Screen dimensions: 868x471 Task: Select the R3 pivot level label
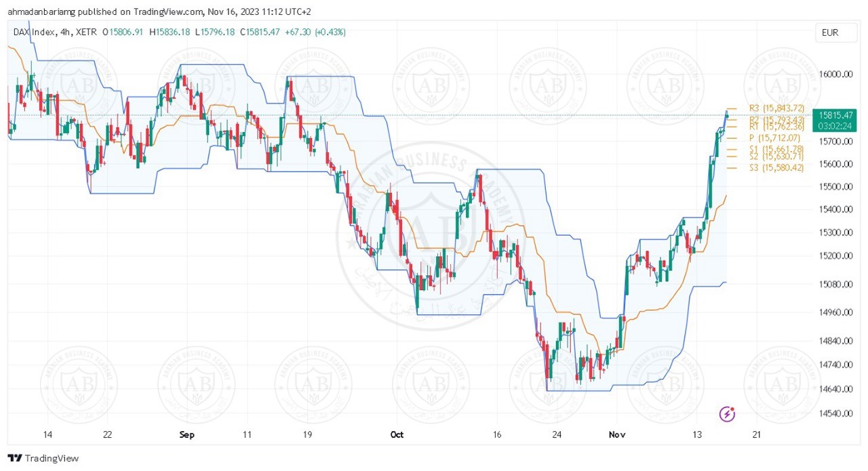pos(776,108)
